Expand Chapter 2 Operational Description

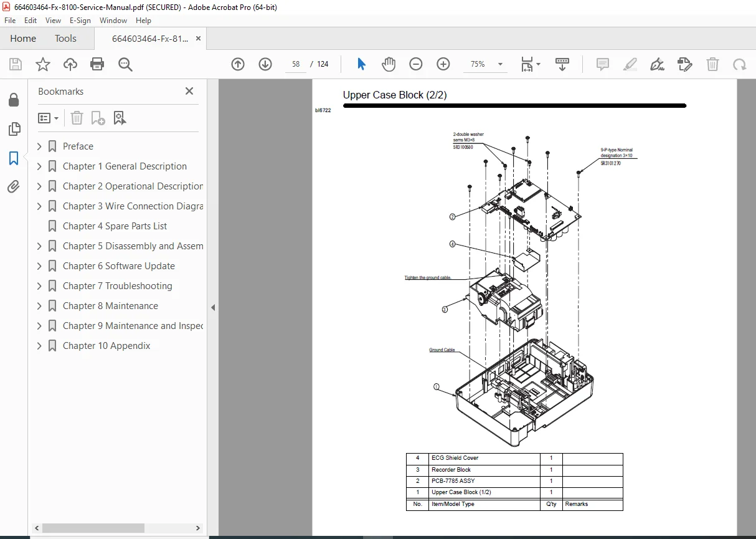(39, 186)
